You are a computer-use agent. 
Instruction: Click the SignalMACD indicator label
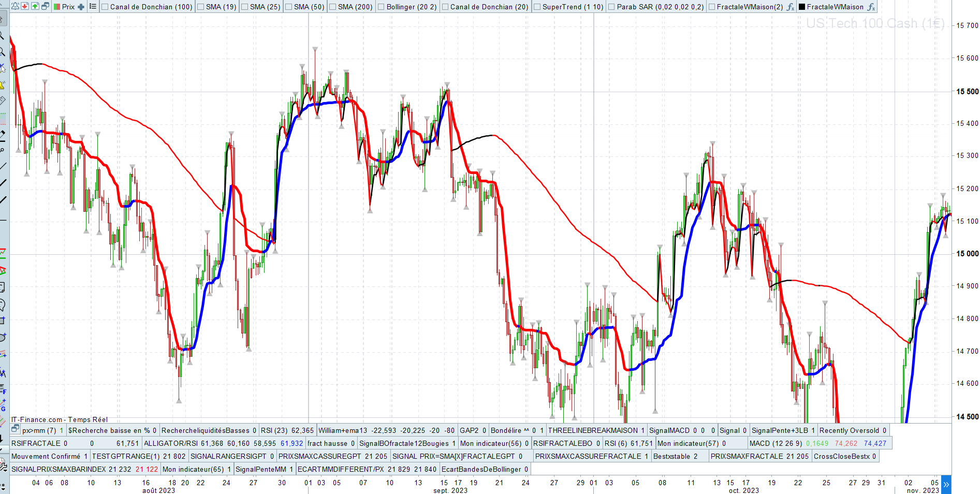tap(670, 430)
